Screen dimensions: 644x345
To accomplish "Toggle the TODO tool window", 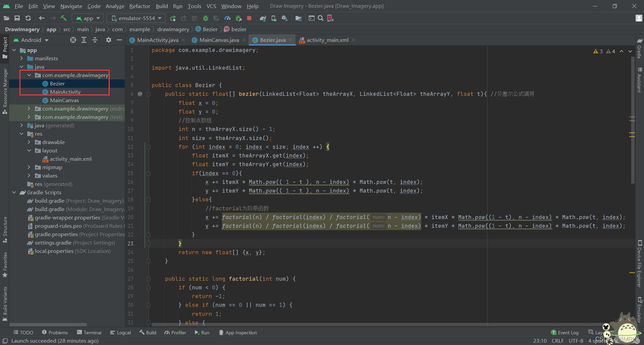I will point(23,332).
